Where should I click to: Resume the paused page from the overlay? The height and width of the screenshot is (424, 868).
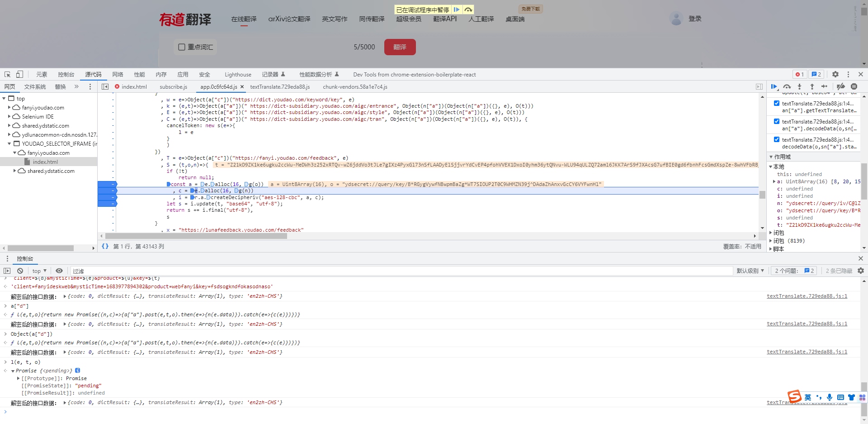click(457, 10)
